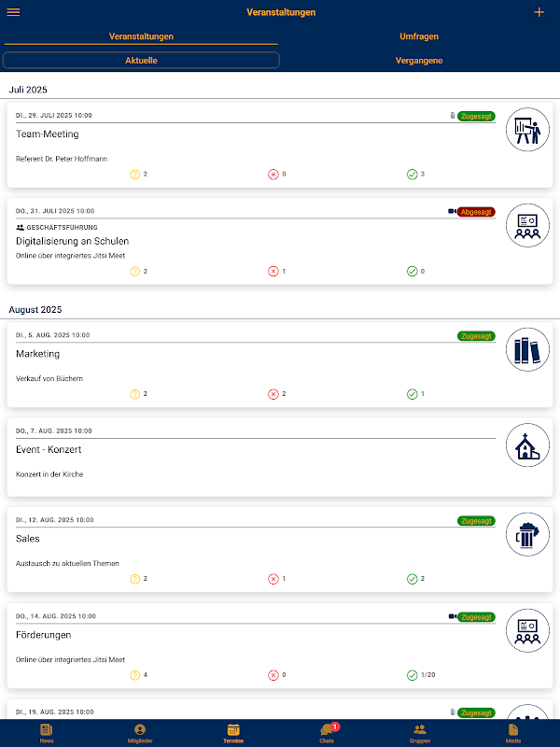Click the Abgesagt badge on Digitalisierung an Schulen

476,212
